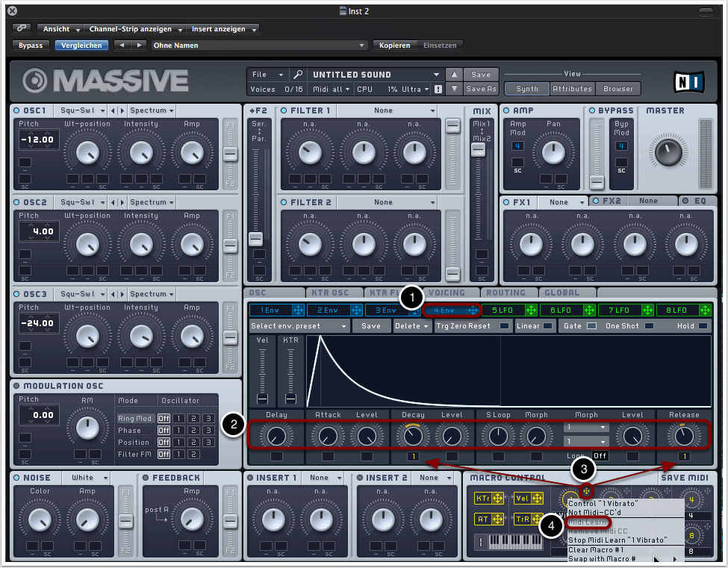The image size is (728, 568).
Task: Toggle the One Shot envelope option
Action: tap(649, 326)
